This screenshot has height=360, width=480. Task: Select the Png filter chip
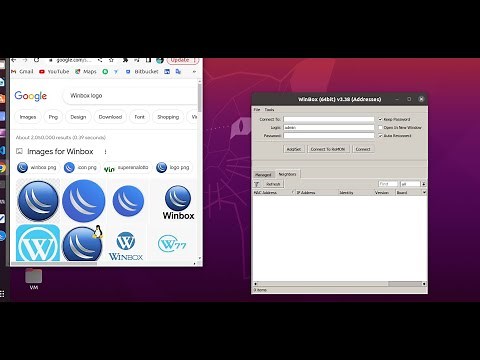click(x=53, y=117)
